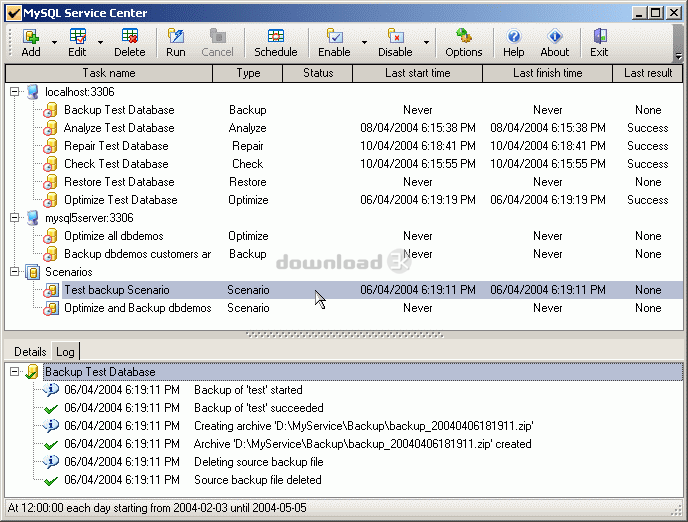Sort by Last result column header
Screen dimensions: 688x522
pos(648,73)
